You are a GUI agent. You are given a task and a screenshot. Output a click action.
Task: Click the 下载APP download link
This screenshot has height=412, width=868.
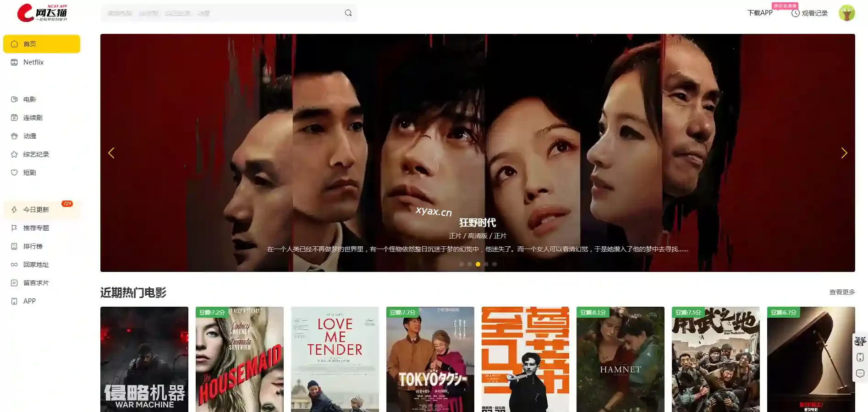pyautogui.click(x=760, y=13)
